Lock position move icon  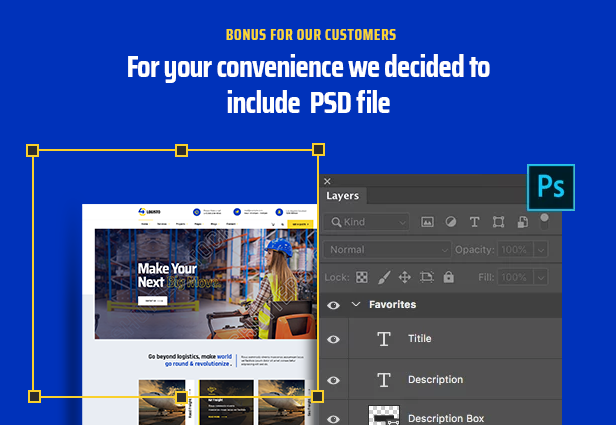tap(405, 277)
